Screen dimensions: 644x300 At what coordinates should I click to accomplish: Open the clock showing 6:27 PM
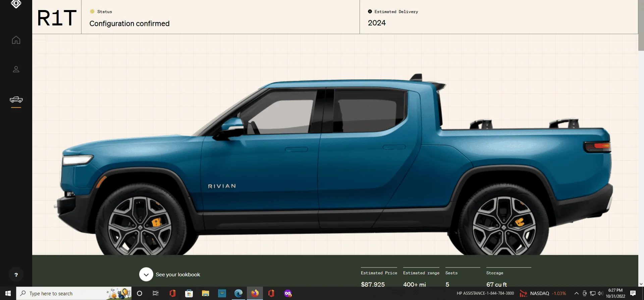click(615, 293)
